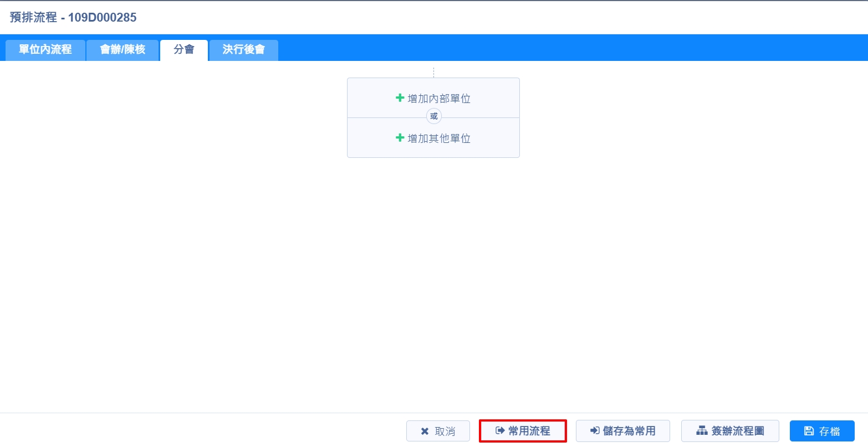Click the 或 circle badge between options
Image resolution: width=868 pixels, height=447 pixels.
[x=433, y=116]
